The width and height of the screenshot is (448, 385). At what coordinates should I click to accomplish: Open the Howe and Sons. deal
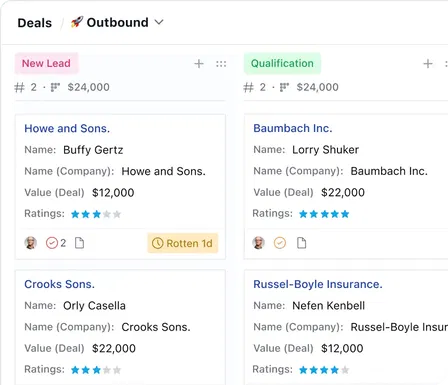(67, 128)
